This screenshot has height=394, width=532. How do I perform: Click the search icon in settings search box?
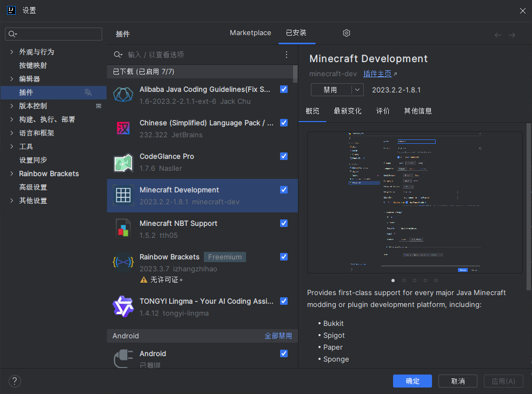(12, 34)
